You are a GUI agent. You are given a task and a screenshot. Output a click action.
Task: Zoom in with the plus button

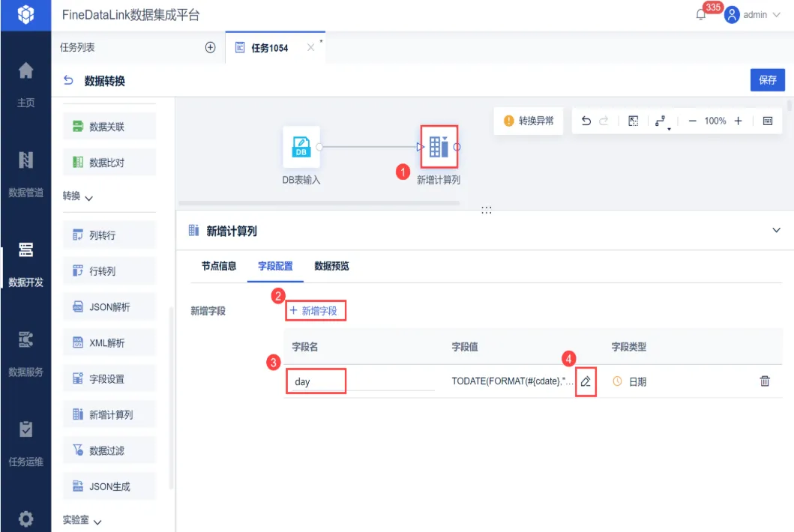coord(739,121)
